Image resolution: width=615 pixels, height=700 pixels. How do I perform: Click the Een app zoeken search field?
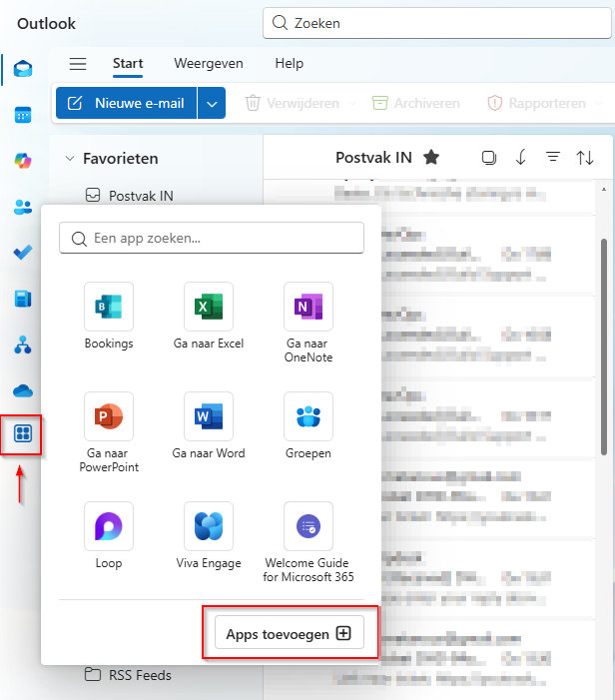pos(212,239)
